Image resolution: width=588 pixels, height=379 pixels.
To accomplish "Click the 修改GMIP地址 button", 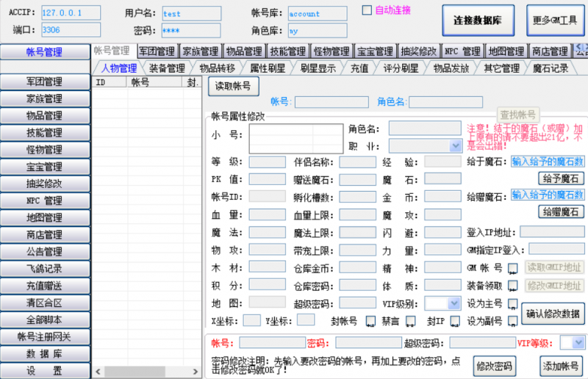I will (x=554, y=286).
